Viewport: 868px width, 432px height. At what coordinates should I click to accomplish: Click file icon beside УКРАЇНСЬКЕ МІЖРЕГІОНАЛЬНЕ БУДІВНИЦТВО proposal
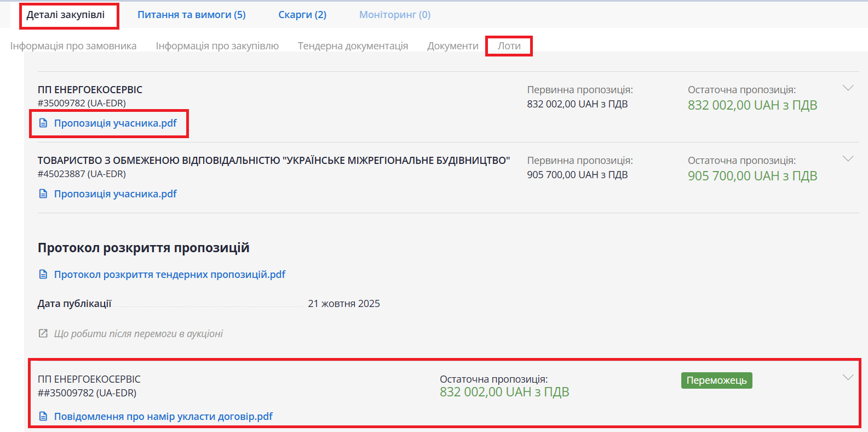pos(43,194)
